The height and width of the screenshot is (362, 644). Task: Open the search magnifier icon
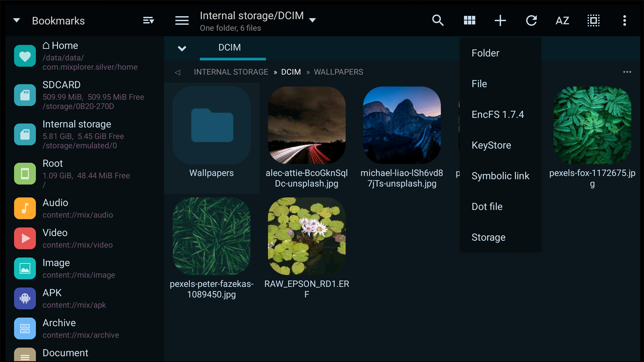pos(438,20)
